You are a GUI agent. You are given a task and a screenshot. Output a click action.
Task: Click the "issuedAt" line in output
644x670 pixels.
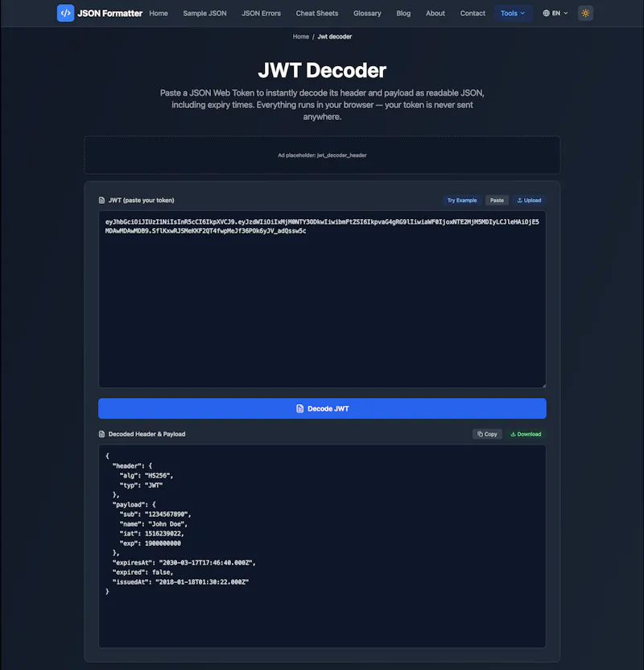click(180, 582)
